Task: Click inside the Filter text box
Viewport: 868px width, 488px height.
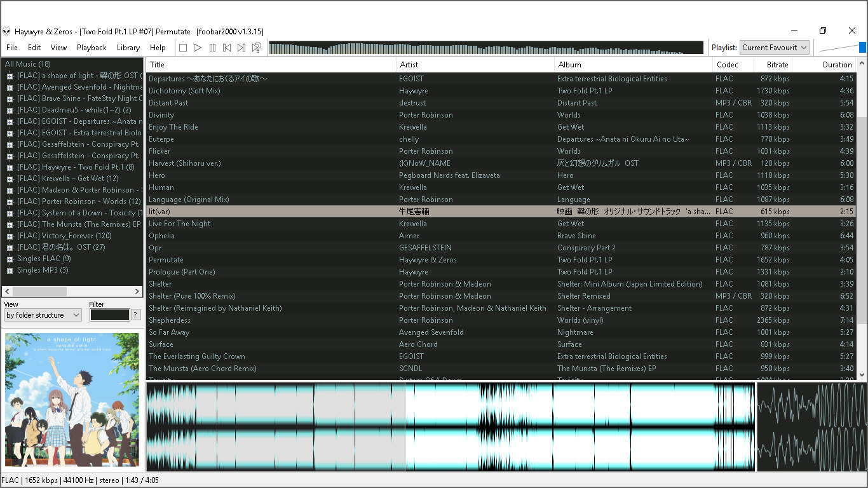Action: coord(109,314)
